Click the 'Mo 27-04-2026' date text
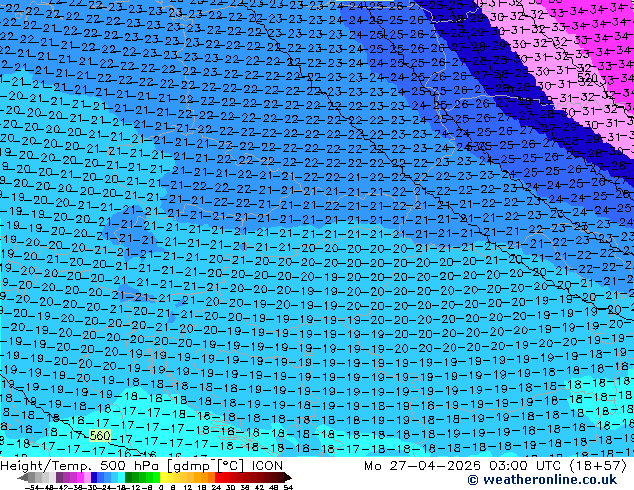Image resolution: width=634 pixels, height=490 pixels. click(x=424, y=466)
